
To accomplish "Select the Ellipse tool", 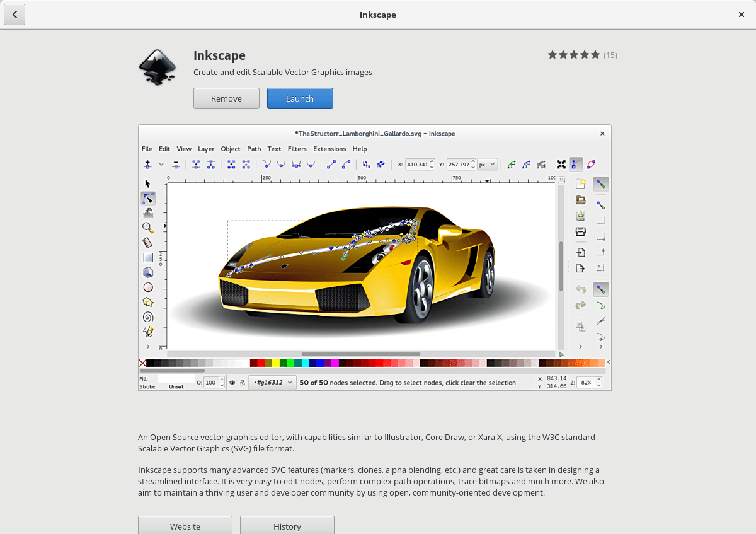I will point(147,287).
